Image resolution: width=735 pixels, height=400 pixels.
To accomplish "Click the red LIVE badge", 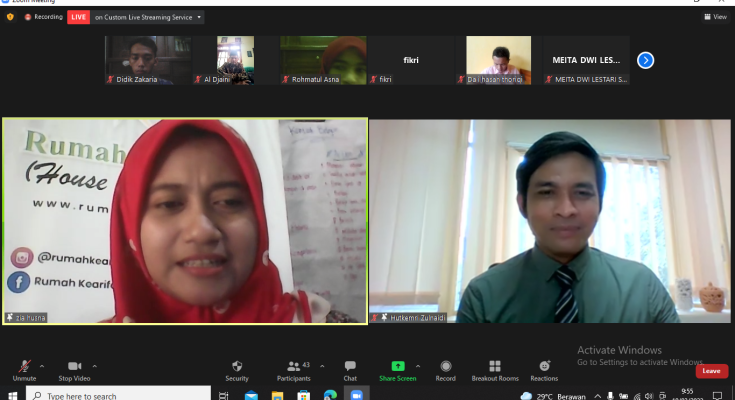I will 78,17.
